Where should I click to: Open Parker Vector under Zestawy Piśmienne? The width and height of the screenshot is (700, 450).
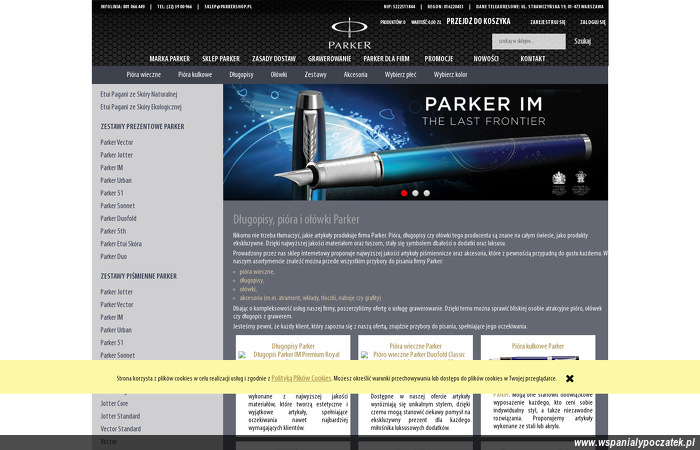(x=117, y=304)
